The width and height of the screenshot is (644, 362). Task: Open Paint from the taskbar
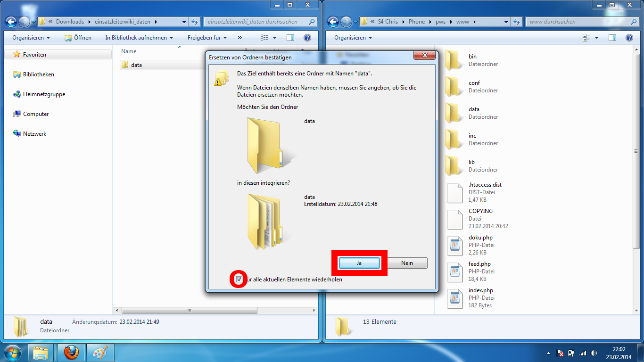point(100,352)
